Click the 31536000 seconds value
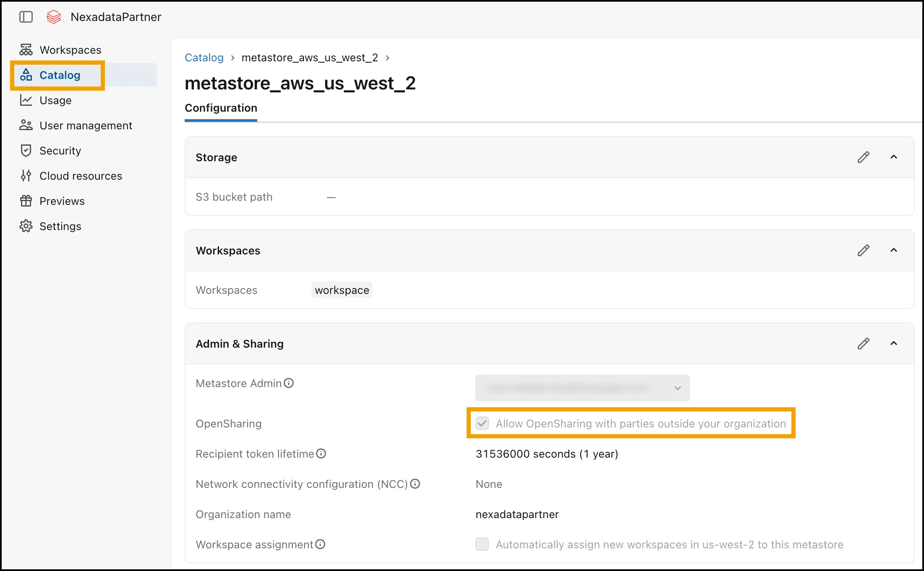Viewport: 924px width, 571px height. (x=547, y=454)
